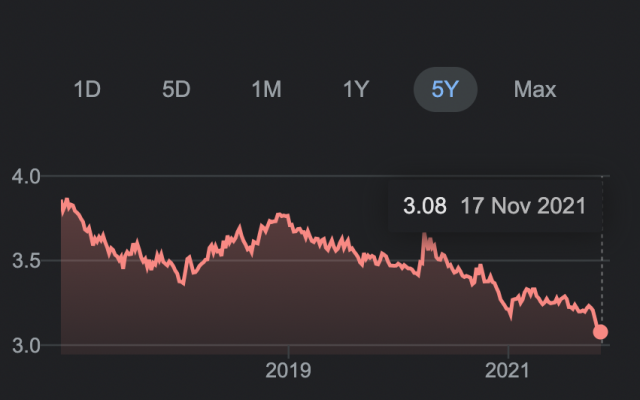640x400 pixels.
Task: Click the 17 Nov 2021 tooltip date
Action: pyautogui.click(x=523, y=206)
